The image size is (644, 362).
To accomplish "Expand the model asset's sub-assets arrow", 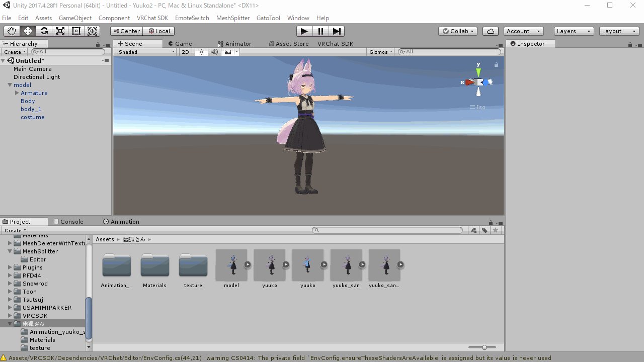I will (248, 264).
